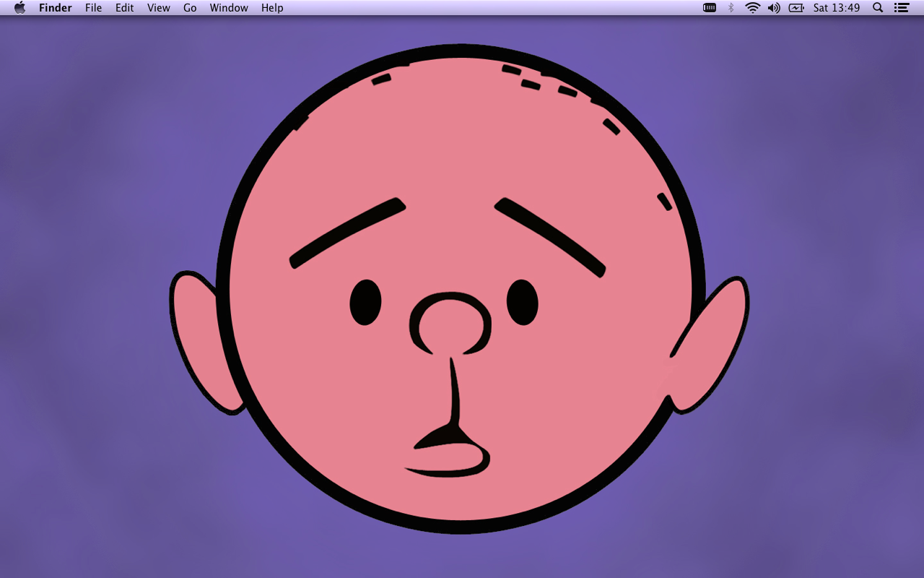Screen dimensions: 924x578
Task: Open the File menu
Action: (x=93, y=8)
